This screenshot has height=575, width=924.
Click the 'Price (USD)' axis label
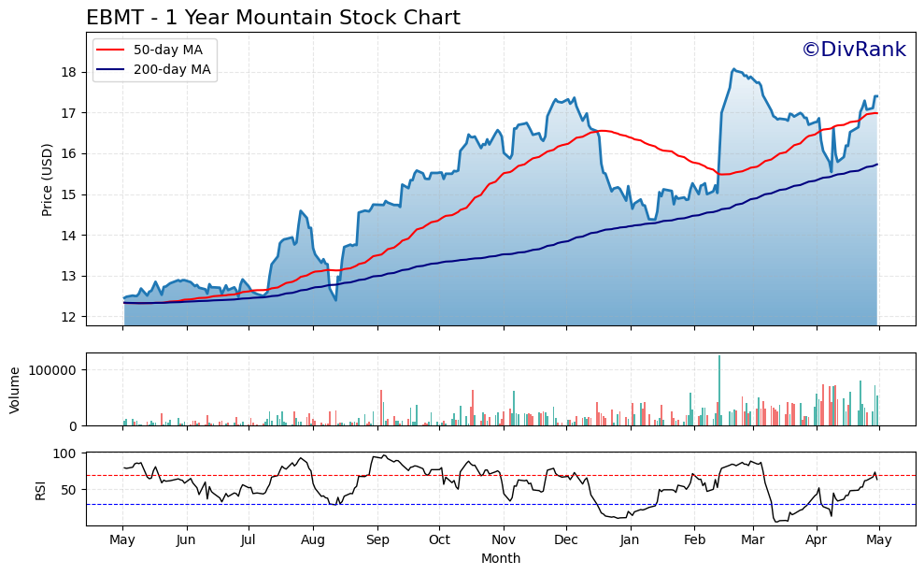(x=47, y=180)
